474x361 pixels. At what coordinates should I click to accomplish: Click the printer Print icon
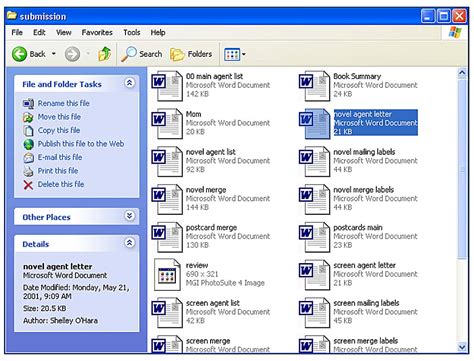28,171
